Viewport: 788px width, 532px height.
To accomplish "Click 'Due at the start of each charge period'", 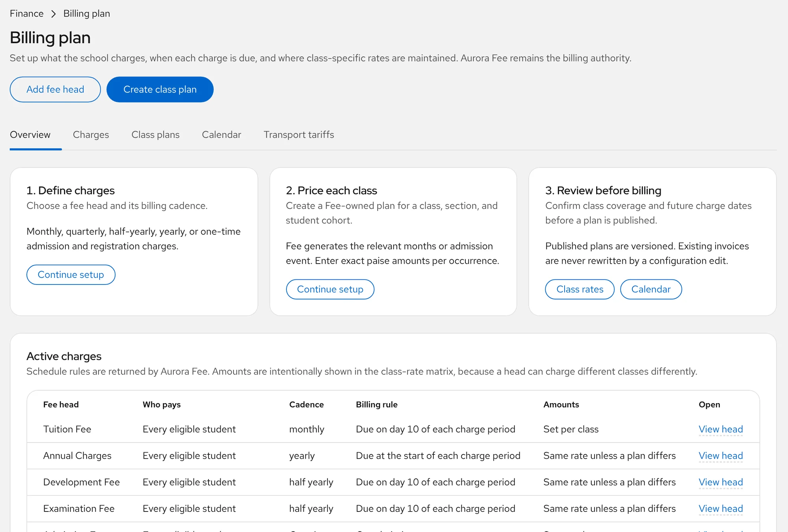I will pyautogui.click(x=438, y=456).
